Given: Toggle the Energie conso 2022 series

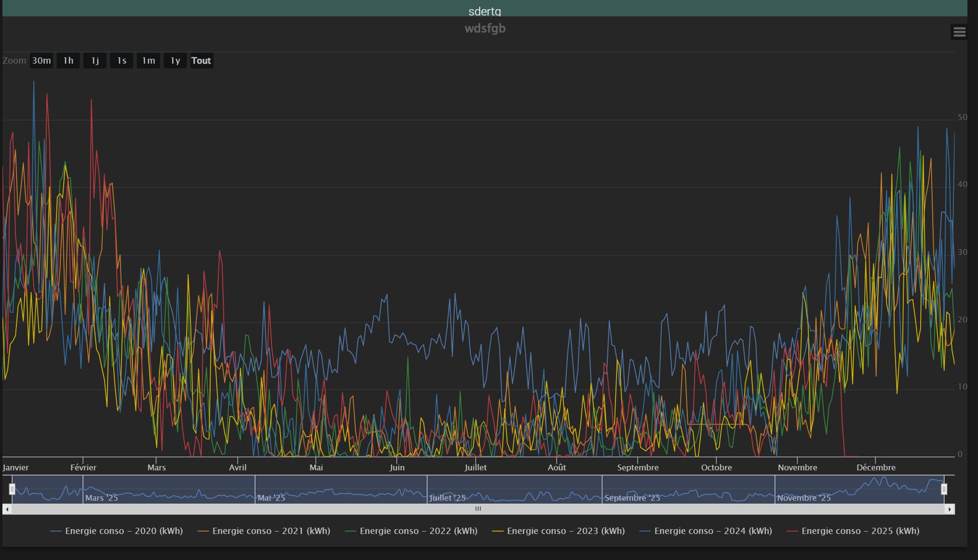Looking at the screenshot, I should (x=418, y=531).
